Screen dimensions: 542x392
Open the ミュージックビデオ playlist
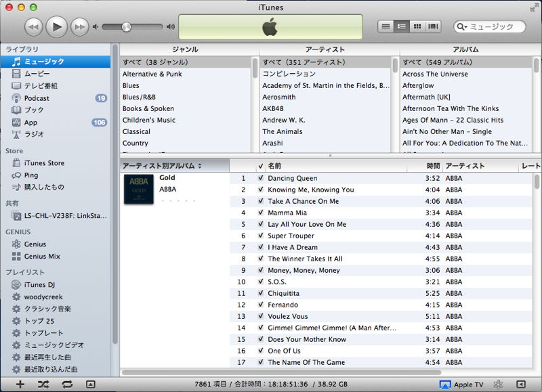coord(56,345)
